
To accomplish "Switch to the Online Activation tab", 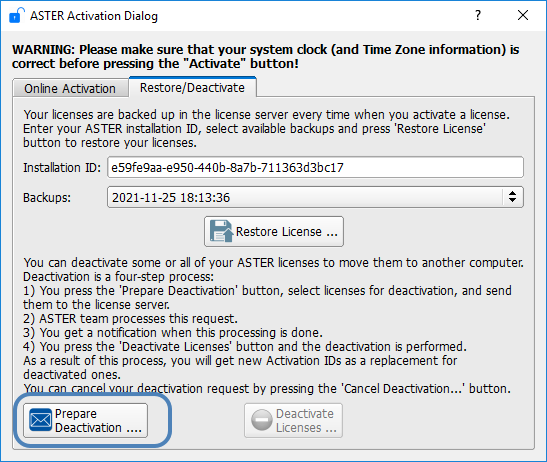I will pos(70,89).
